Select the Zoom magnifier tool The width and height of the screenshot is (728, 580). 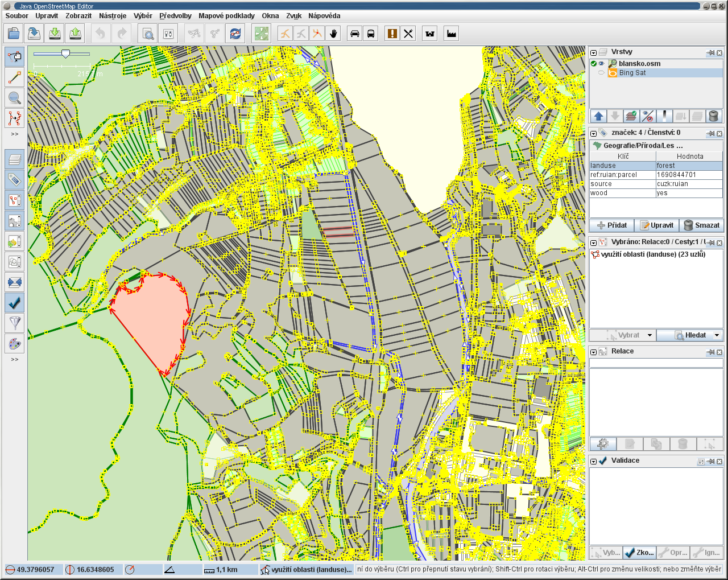15,97
